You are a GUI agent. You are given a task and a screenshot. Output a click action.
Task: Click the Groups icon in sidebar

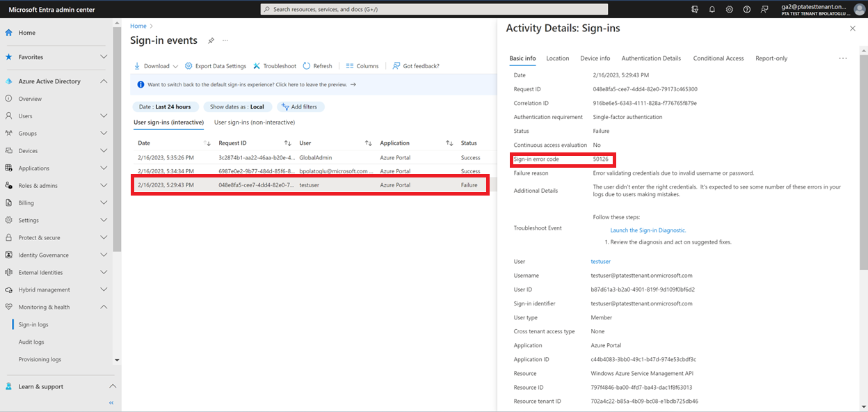click(x=9, y=134)
